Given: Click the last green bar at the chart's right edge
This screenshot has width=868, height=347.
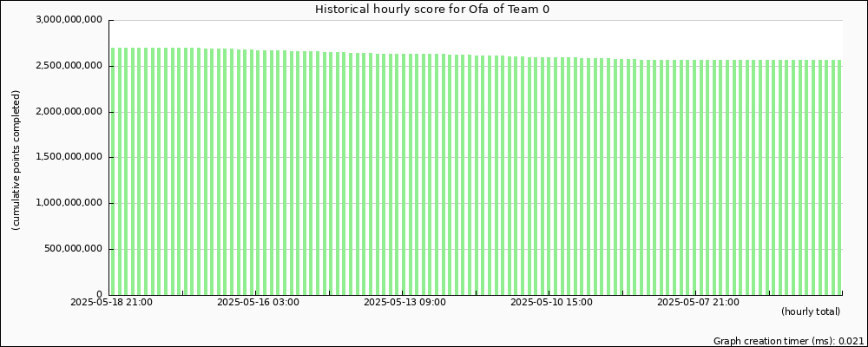Looking at the screenshot, I should point(839,177).
